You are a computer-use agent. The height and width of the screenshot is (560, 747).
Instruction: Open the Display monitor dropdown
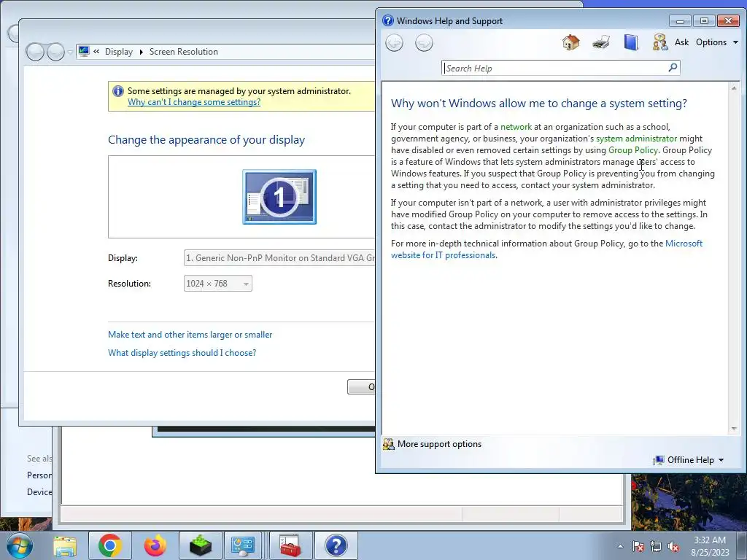pos(279,257)
